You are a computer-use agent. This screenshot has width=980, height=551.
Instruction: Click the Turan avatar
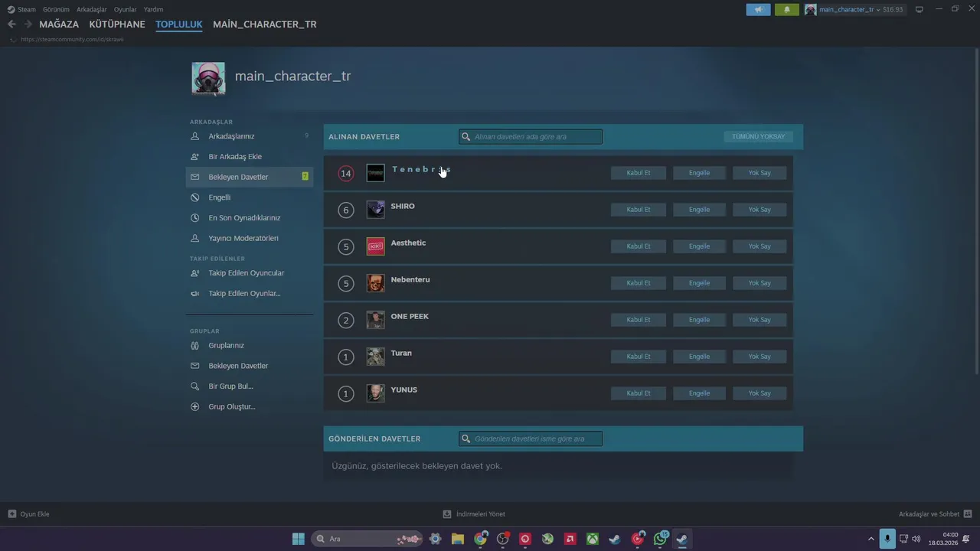(x=375, y=357)
